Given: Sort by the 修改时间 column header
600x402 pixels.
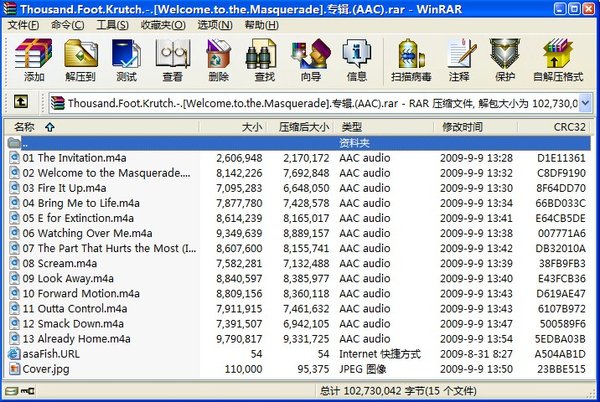Looking at the screenshot, I should (x=476, y=127).
